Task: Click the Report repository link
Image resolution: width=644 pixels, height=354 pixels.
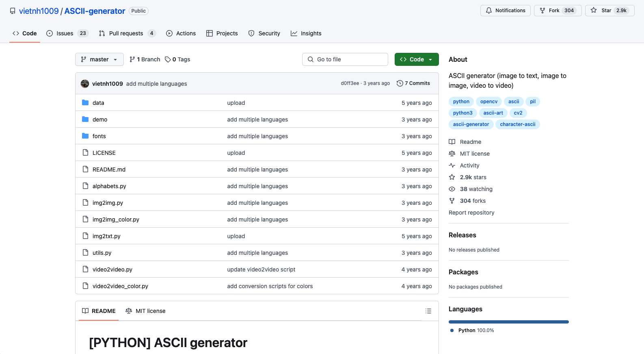Action: point(471,213)
